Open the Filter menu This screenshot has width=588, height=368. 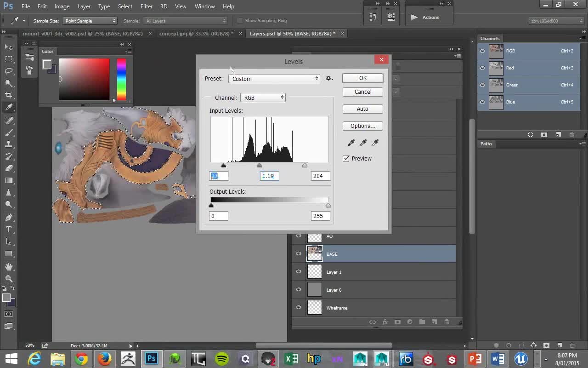point(147,6)
